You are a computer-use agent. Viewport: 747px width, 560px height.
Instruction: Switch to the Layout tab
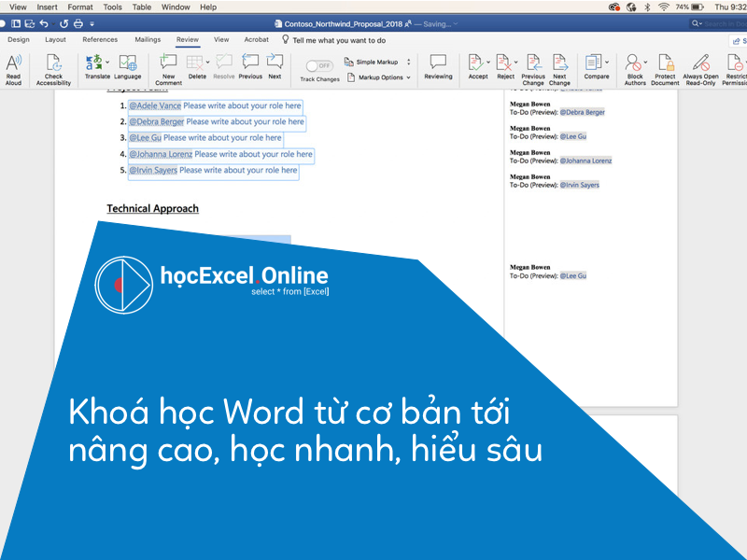click(55, 39)
